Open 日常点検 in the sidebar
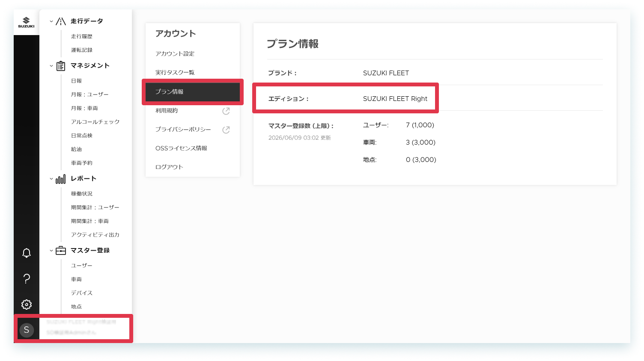This screenshot has height=361, width=644. pyautogui.click(x=82, y=136)
